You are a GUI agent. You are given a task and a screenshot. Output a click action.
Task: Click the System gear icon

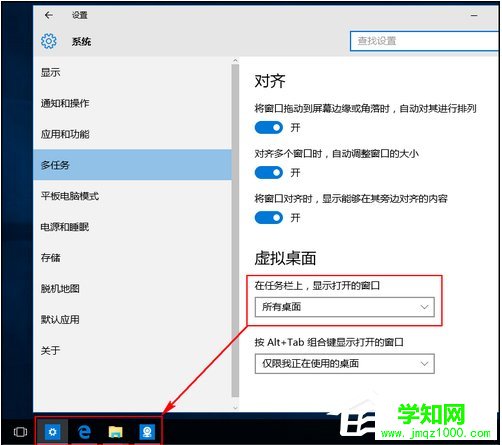pos(49,41)
